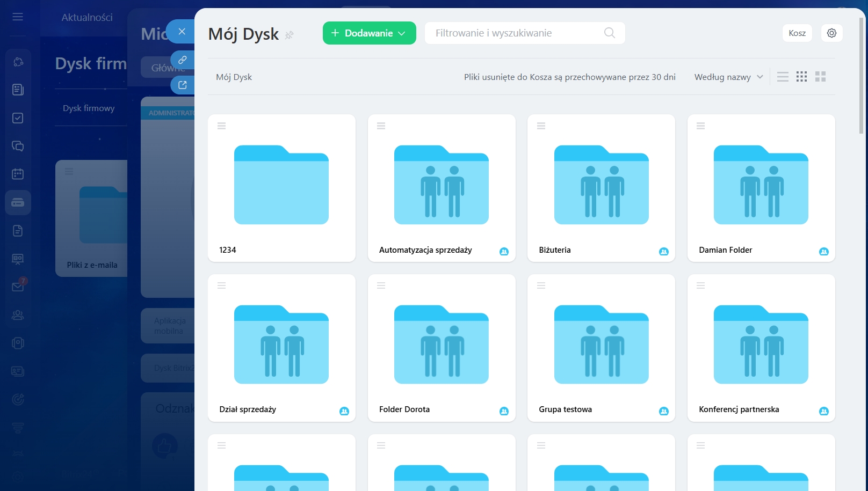Screen dimensions: 868x491
Task: Switch to list view layout
Action: tap(783, 77)
